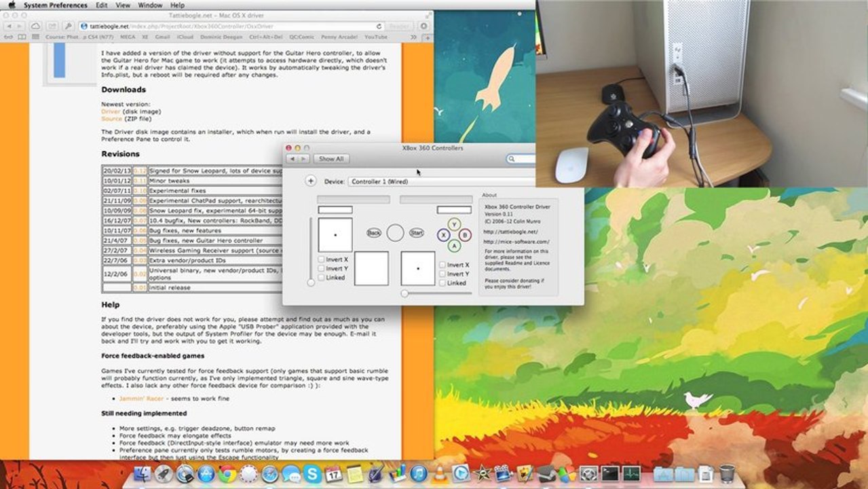Click Driver disk image download link
The image size is (868, 489).
coord(111,111)
